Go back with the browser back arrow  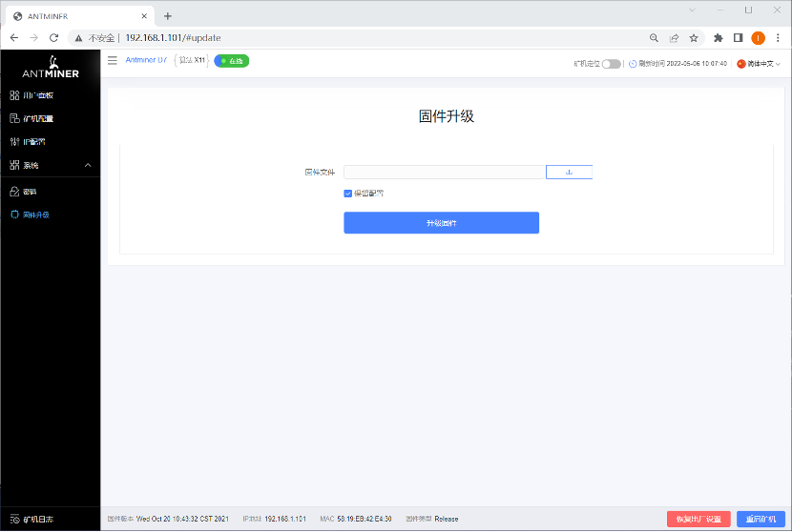tap(14, 38)
